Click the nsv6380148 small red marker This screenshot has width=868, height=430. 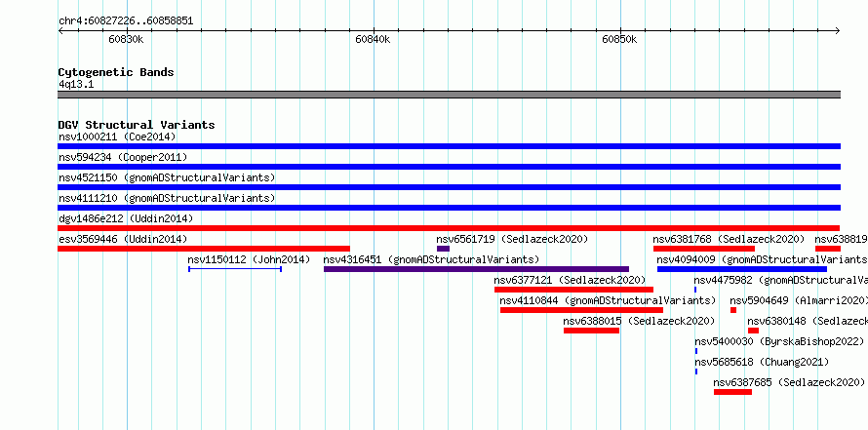(x=753, y=331)
